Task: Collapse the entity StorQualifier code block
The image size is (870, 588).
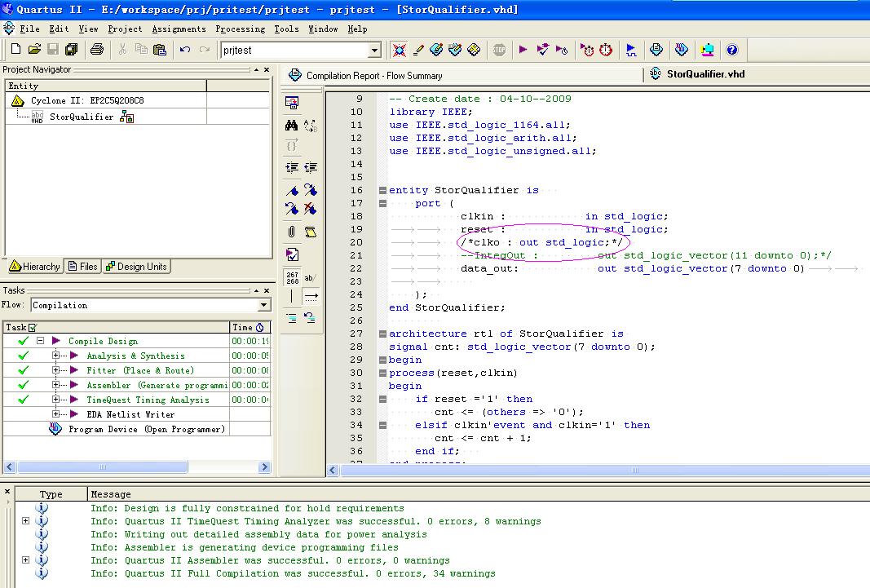Action: (x=383, y=190)
